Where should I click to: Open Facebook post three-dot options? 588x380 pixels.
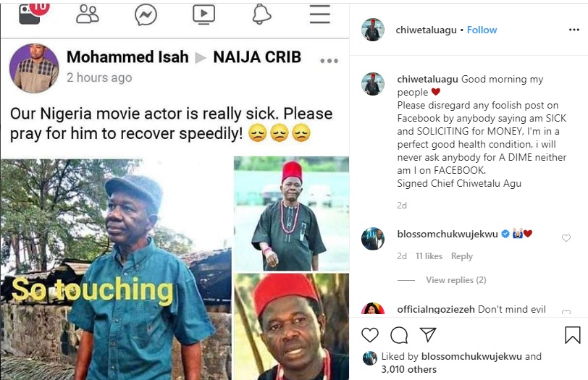[x=329, y=61]
